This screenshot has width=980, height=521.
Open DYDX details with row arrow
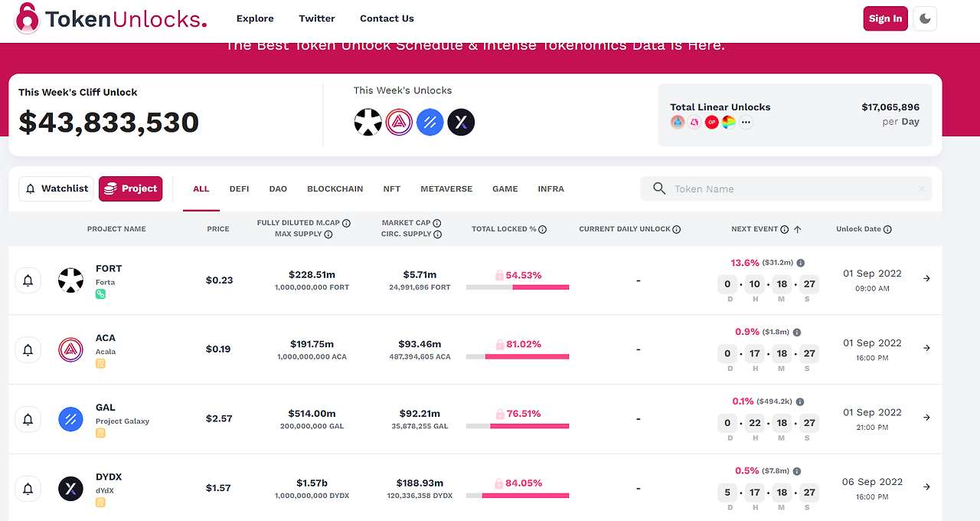coord(926,487)
